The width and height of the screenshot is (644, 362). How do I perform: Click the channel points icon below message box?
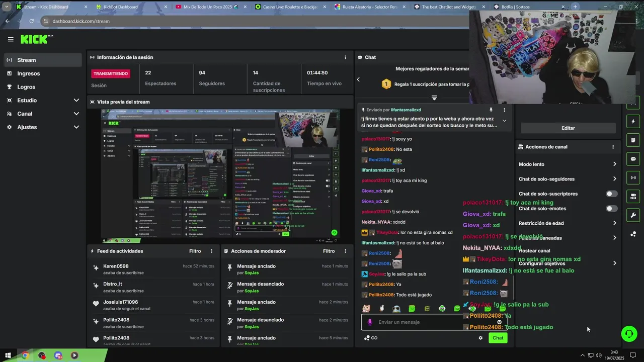367,338
